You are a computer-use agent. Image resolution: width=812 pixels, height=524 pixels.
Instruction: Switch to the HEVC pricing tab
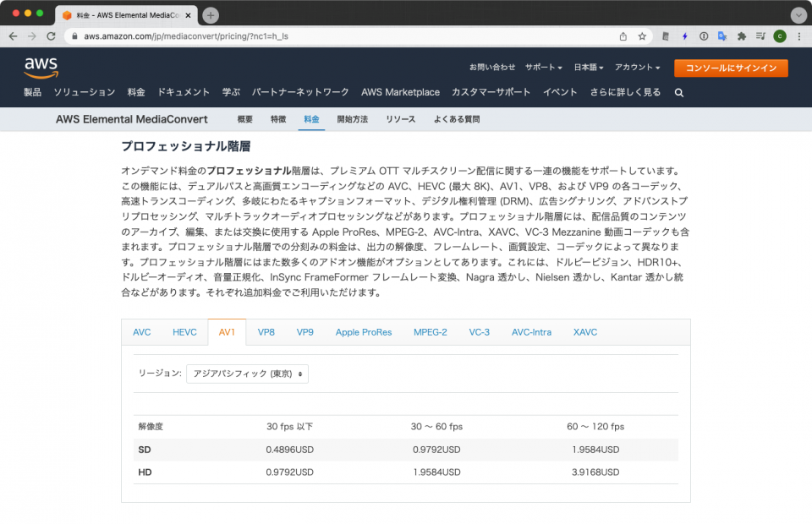(x=184, y=332)
